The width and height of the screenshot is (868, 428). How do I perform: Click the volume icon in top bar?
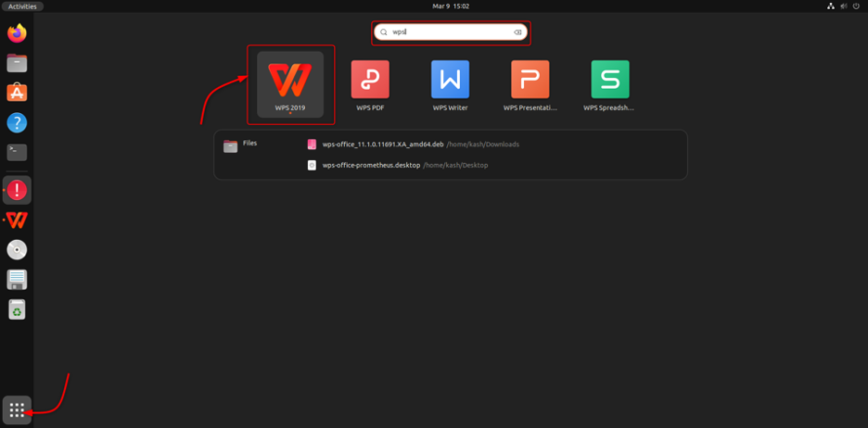(x=844, y=6)
